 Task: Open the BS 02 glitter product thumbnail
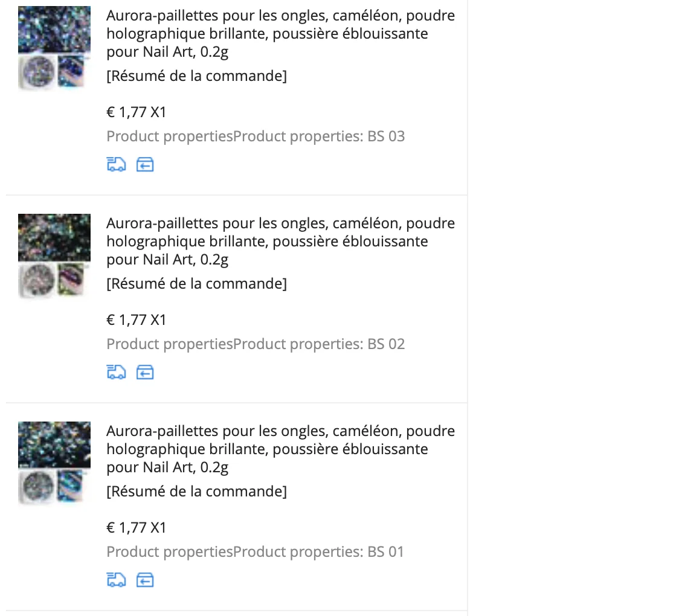[54, 255]
